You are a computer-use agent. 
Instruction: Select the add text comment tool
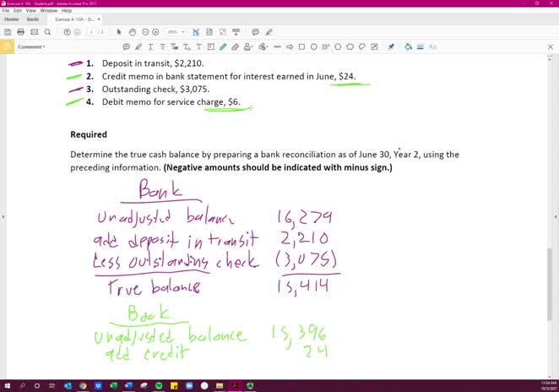199,46
